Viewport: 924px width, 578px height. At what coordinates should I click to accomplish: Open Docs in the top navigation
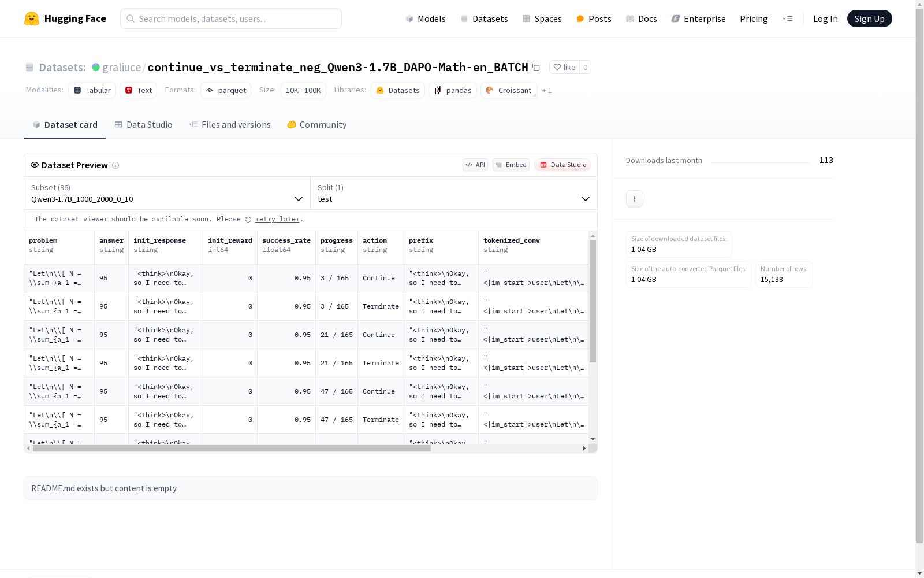642,18
